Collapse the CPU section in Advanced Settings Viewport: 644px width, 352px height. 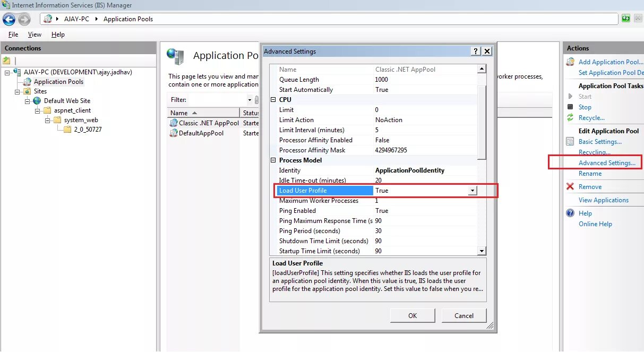tap(273, 100)
